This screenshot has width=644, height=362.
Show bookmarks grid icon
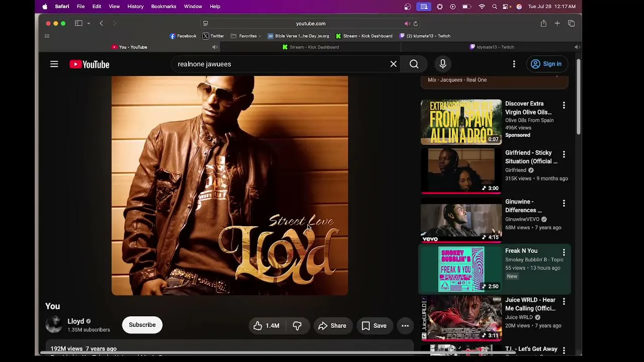47,36
